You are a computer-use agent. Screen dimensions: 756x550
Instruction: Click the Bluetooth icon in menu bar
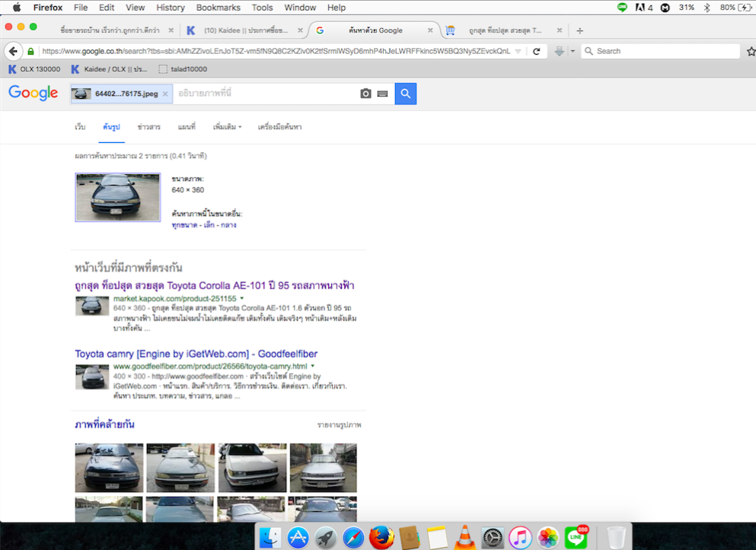707,8
